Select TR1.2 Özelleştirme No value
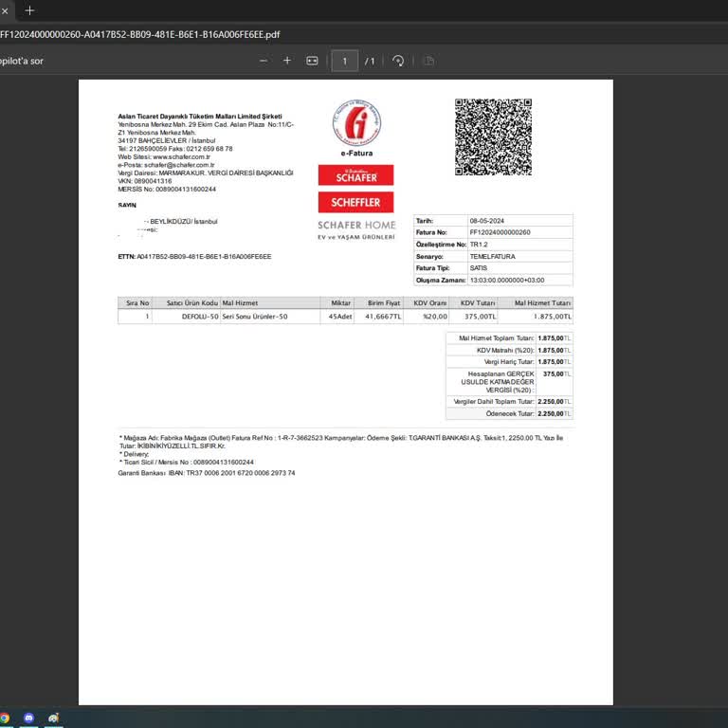 (479, 245)
